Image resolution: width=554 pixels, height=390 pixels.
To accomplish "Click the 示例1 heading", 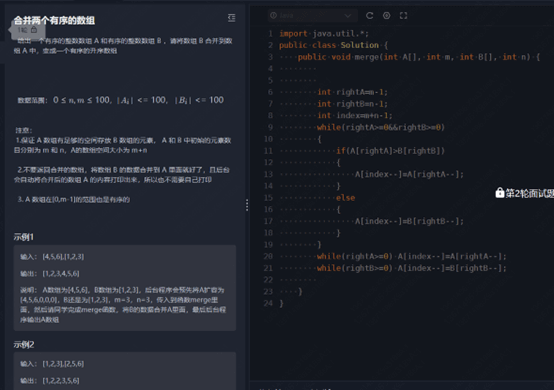I will (x=23, y=237).
